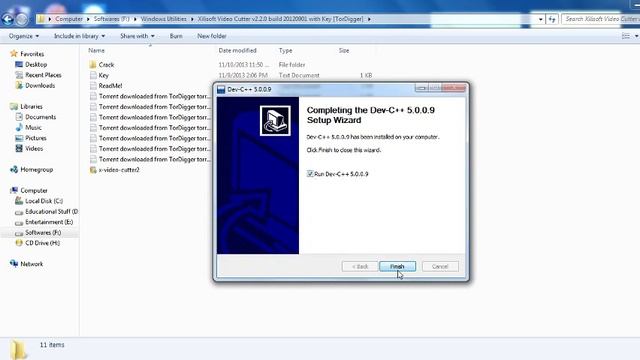Go forward in Explorer navigation
The image size is (640, 360).
pyautogui.click(x=22, y=19)
